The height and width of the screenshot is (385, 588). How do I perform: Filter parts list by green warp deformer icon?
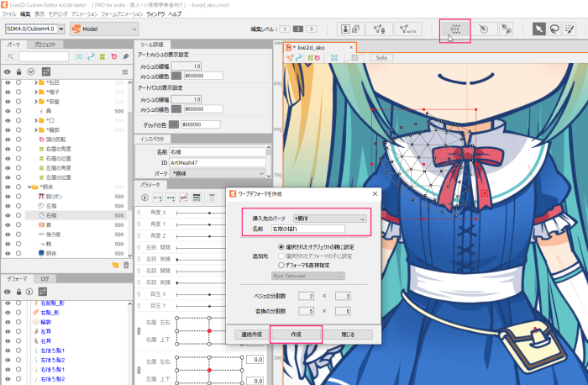102,56
